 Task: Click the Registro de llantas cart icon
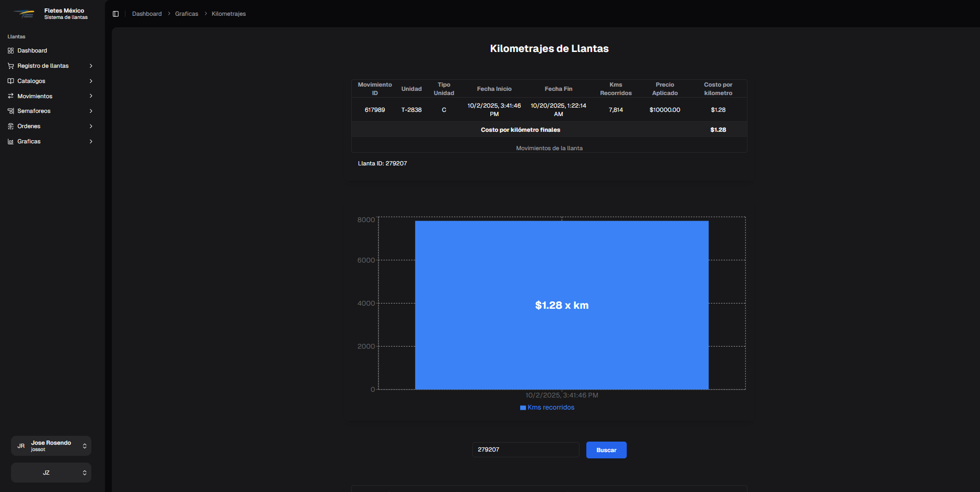coord(10,66)
